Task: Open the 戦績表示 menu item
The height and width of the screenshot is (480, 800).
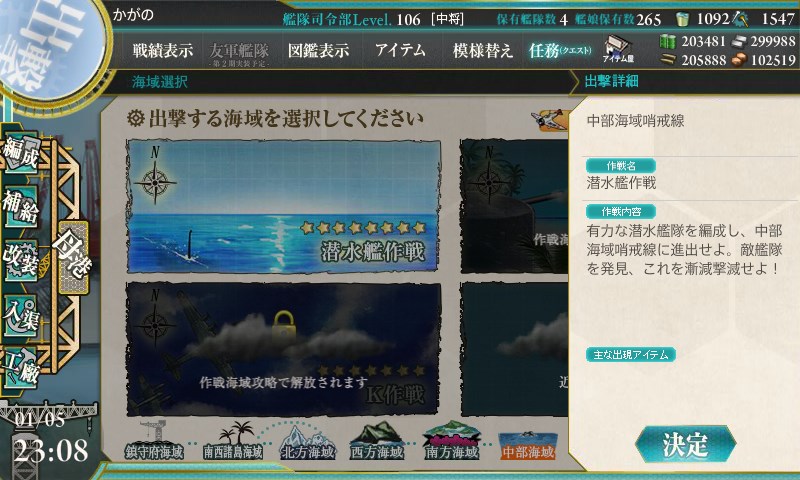Action: [163, 50]
